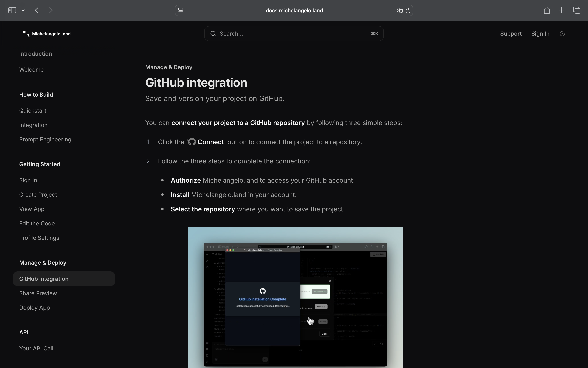Image resolution: width=588 pixels, height=368 pixels.
Task: Reload the page with the refresh icon
Action: (x=408, y=10)
